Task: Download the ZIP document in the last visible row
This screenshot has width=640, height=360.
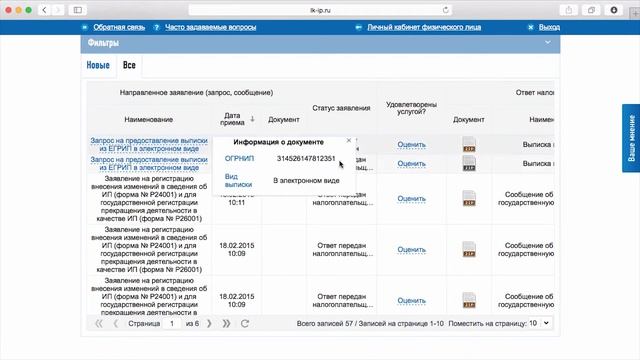Action: click(x=469, y=301)
